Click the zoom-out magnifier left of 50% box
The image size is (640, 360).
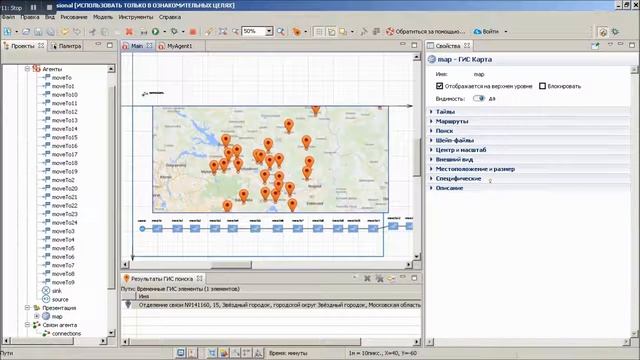[x=236, y=31]
